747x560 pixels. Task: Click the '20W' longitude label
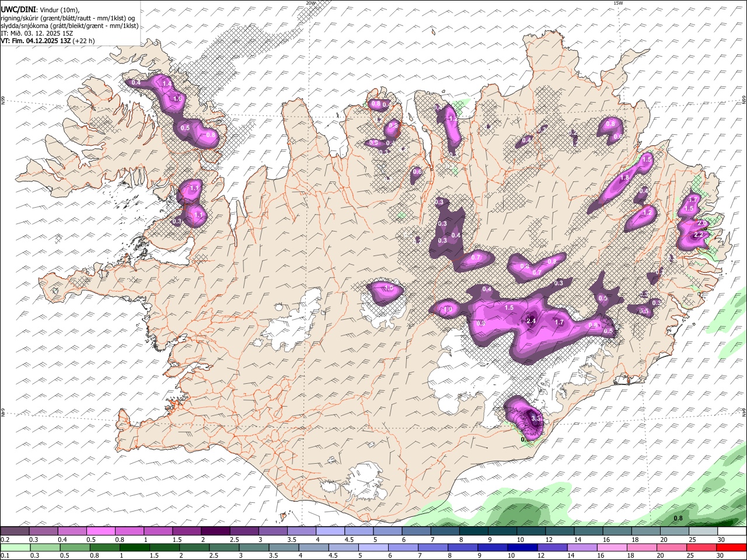tap(310, 3)
